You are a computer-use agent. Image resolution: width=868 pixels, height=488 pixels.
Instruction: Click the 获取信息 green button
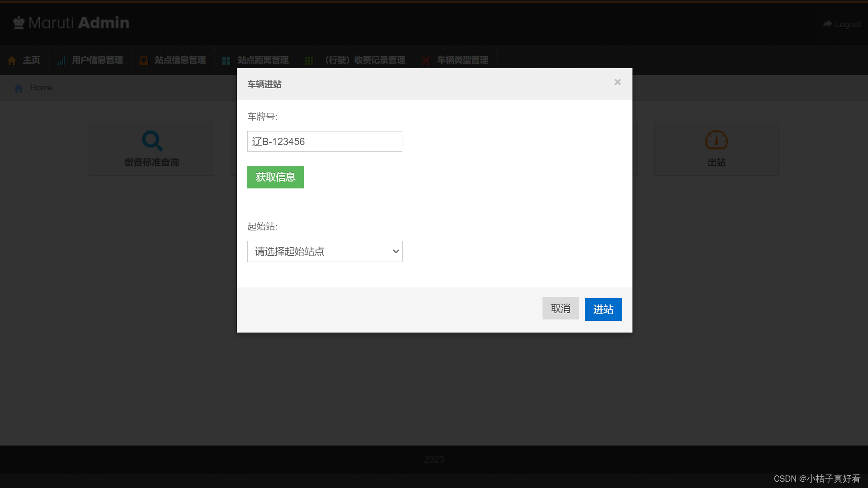coord(275,177)
